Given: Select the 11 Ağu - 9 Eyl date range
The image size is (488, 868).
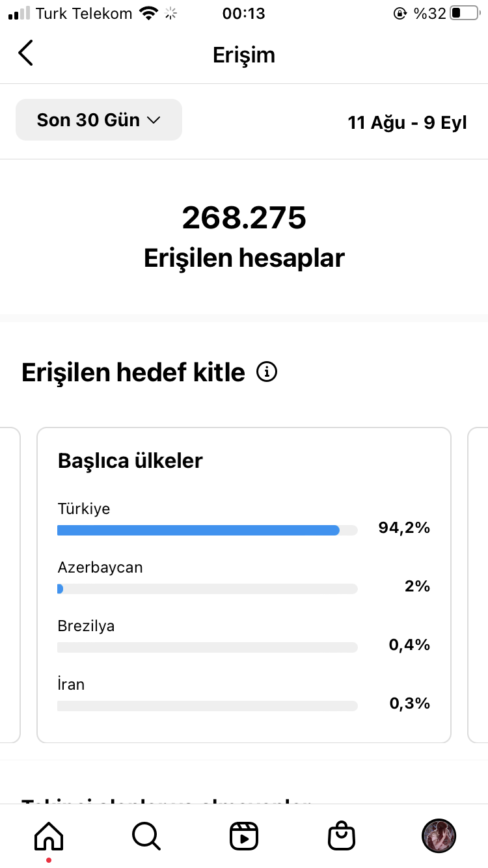Looking at the screenshot, I should (x=407, y=122).
